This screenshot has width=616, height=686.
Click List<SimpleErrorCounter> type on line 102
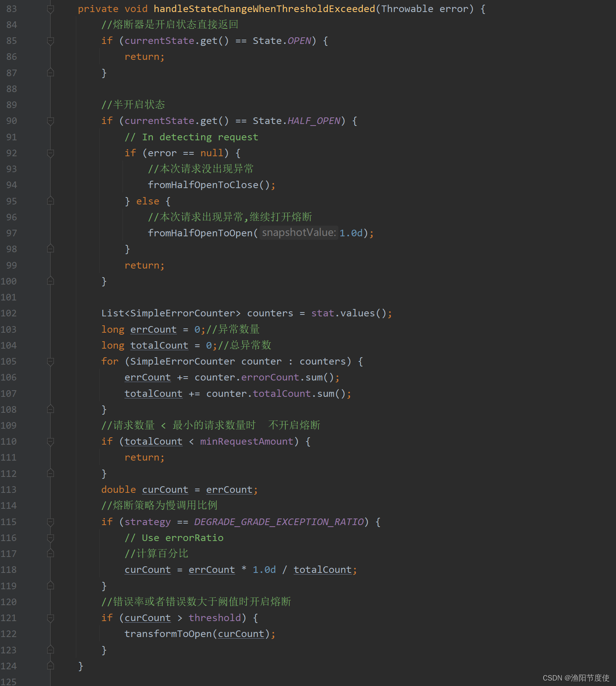pyautogui.click(x=171, y=313)
